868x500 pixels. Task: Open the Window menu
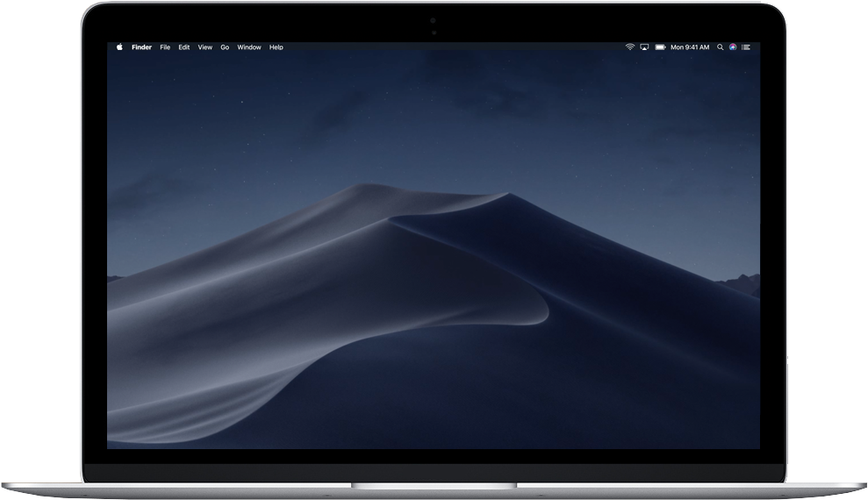(249, 47)
